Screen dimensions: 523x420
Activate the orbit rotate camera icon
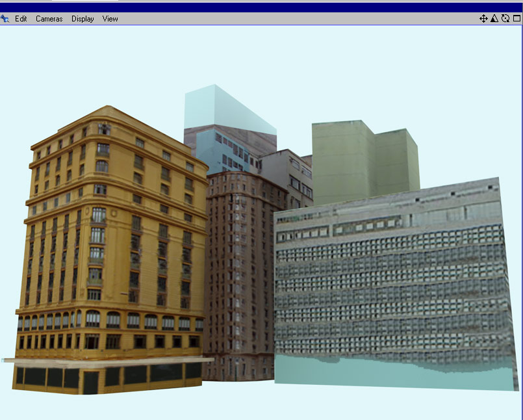coord(505,18)
